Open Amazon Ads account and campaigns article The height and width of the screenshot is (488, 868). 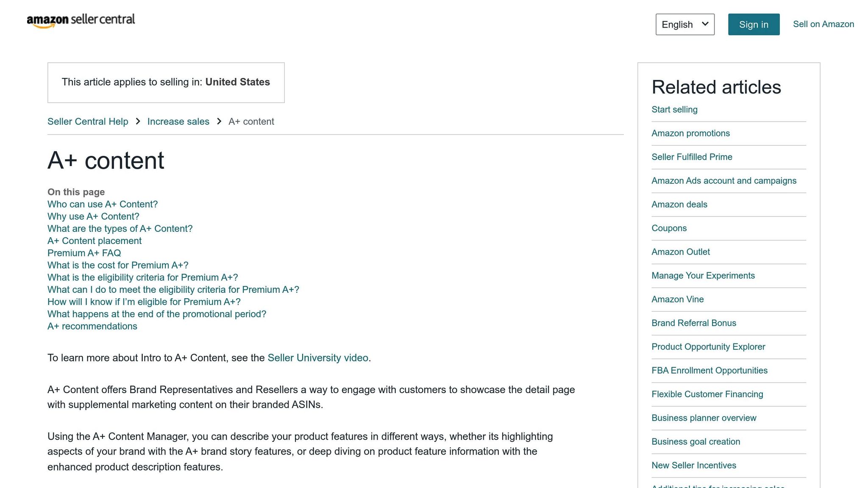pyautogui.click(x=724, y=181)
